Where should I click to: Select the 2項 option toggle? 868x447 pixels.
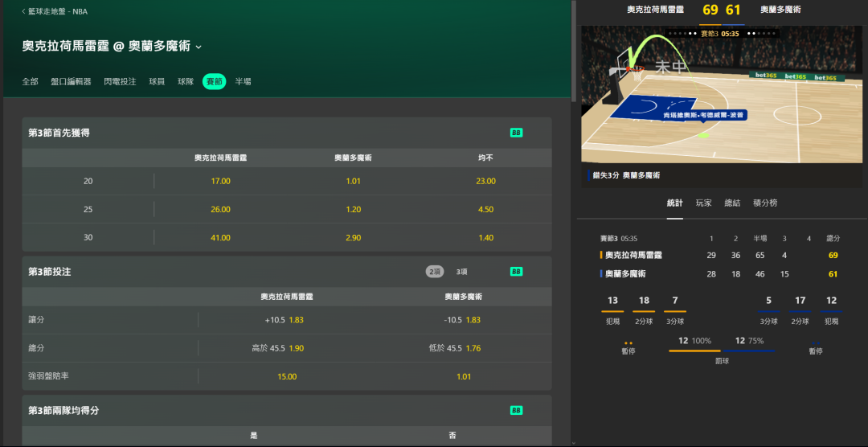[435, 272]
